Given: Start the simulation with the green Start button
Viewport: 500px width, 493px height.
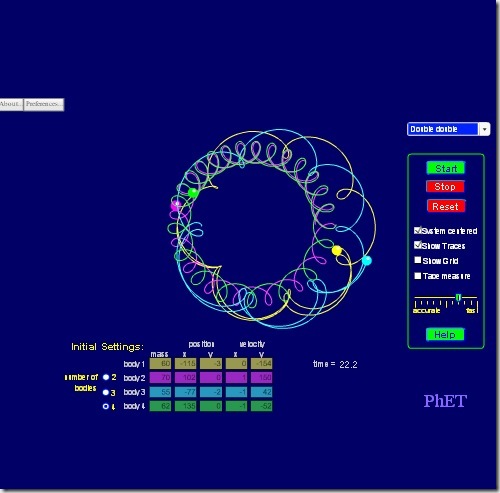Looking at the screenshot, I should (x=446, y=168).
